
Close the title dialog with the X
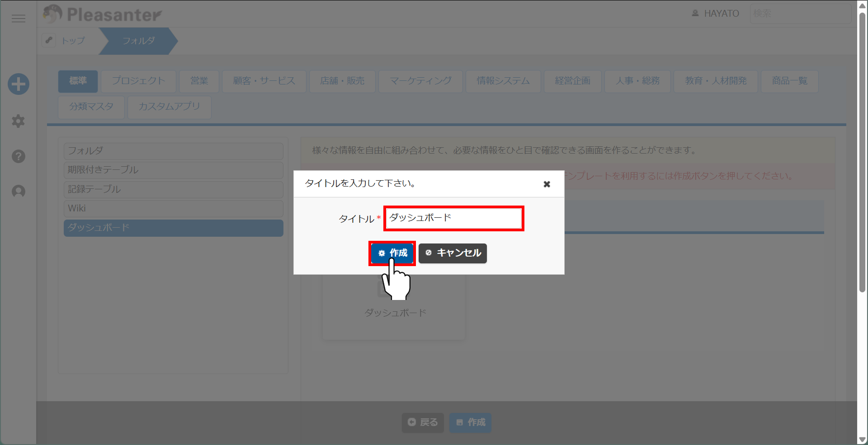click(547, 184)
